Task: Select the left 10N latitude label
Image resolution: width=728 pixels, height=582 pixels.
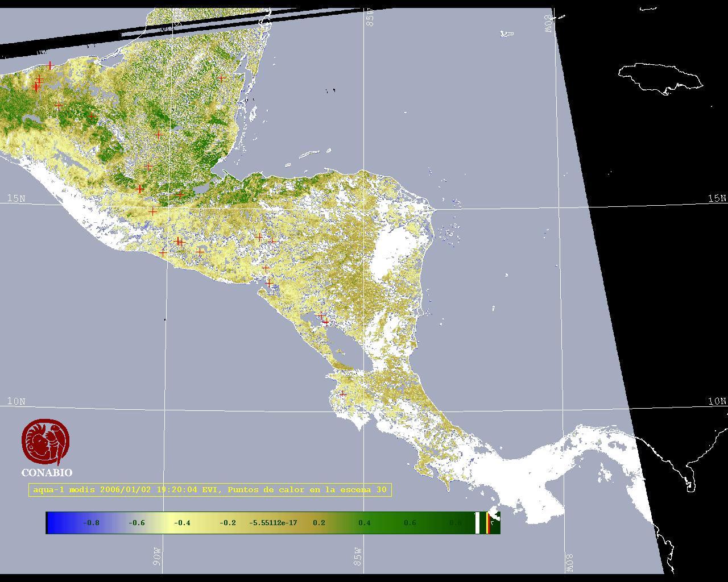Action: [x=16, y=401]
